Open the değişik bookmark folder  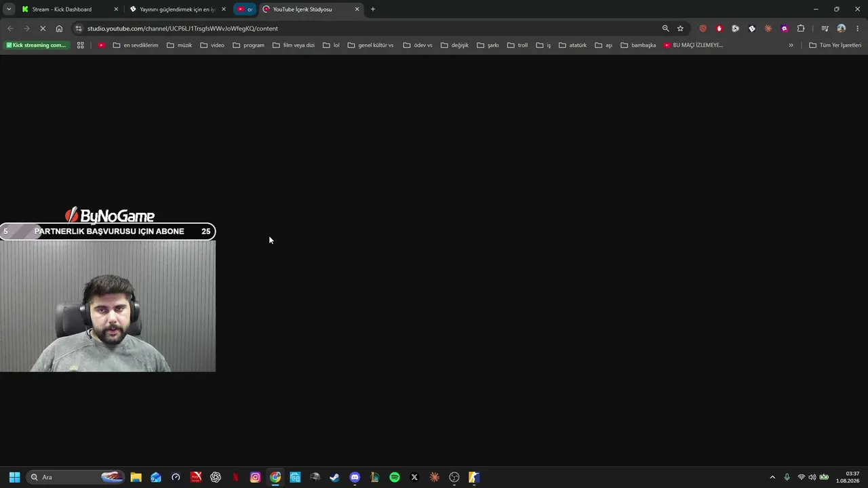tap(454, 45)
